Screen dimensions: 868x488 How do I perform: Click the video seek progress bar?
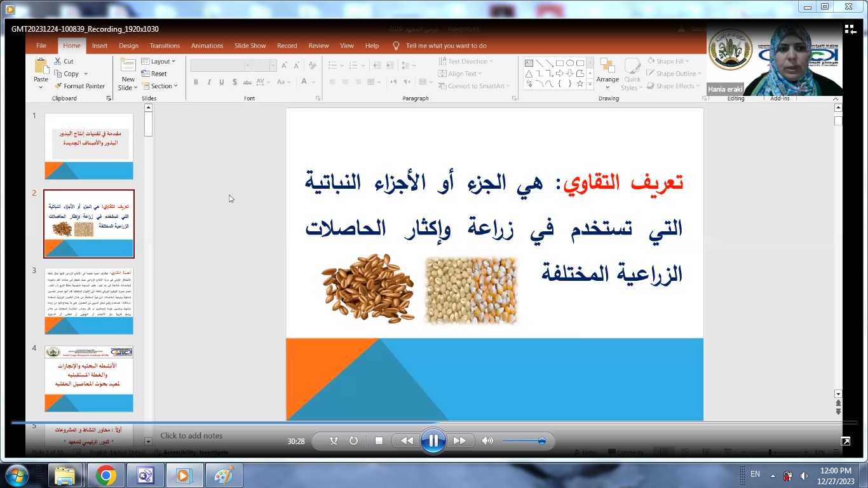click(434, 423)
